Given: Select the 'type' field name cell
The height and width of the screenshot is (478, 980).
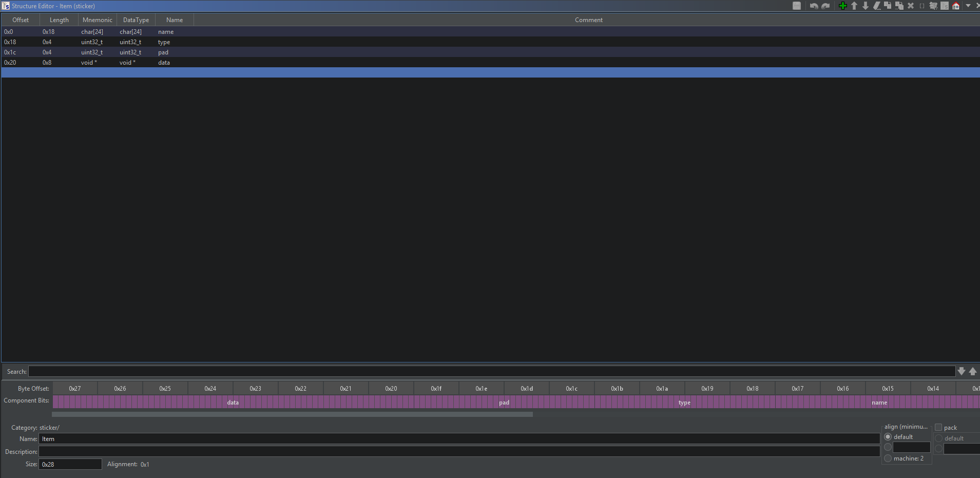Looking at the screenshot, I should [x=175, y=42].
